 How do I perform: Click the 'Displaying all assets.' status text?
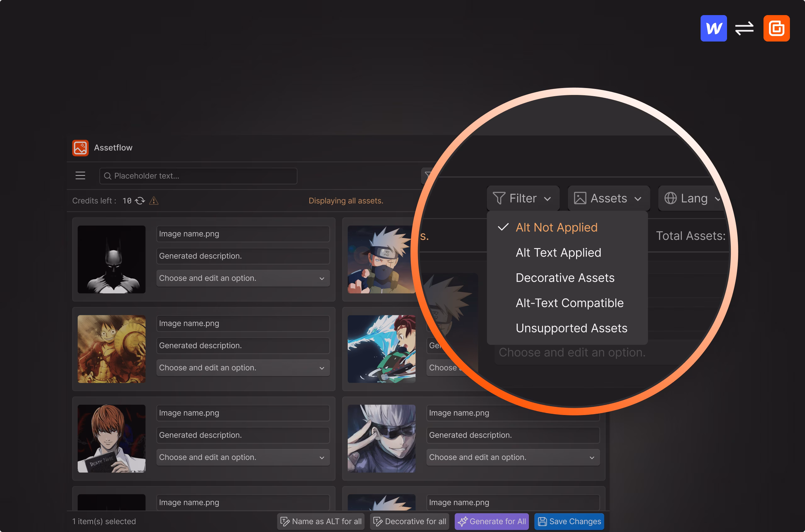coord(346,201)
